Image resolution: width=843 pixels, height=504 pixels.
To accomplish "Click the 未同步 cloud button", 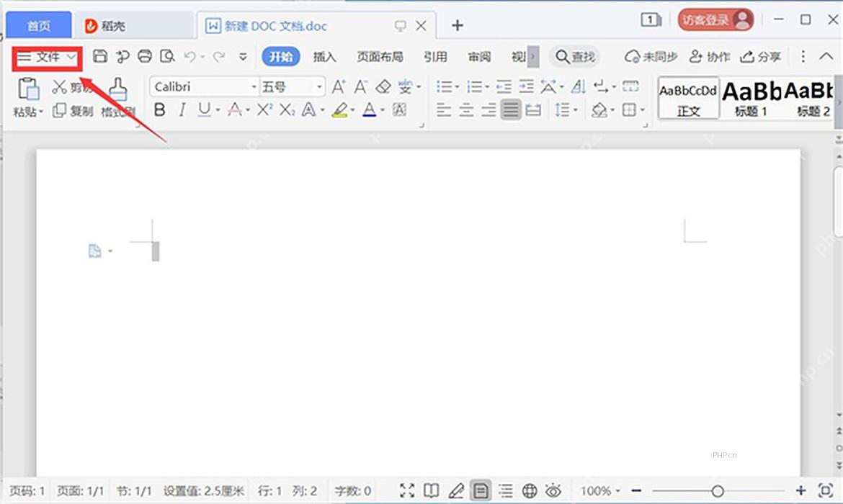I will 651,56.
